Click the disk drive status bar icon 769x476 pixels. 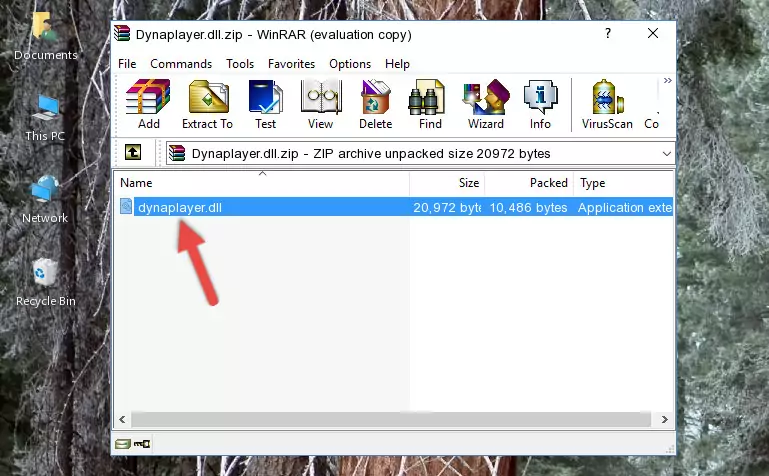pyautogui.click(x=123, y=444)
